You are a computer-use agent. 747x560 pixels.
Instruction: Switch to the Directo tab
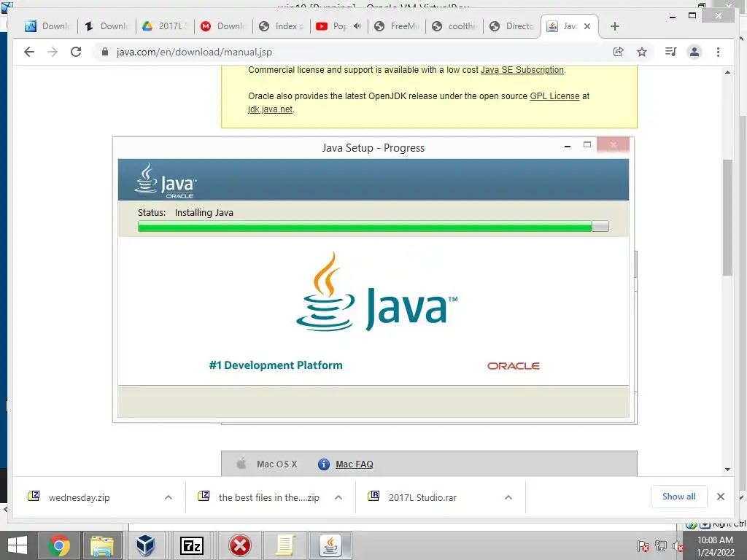(513, 26)
